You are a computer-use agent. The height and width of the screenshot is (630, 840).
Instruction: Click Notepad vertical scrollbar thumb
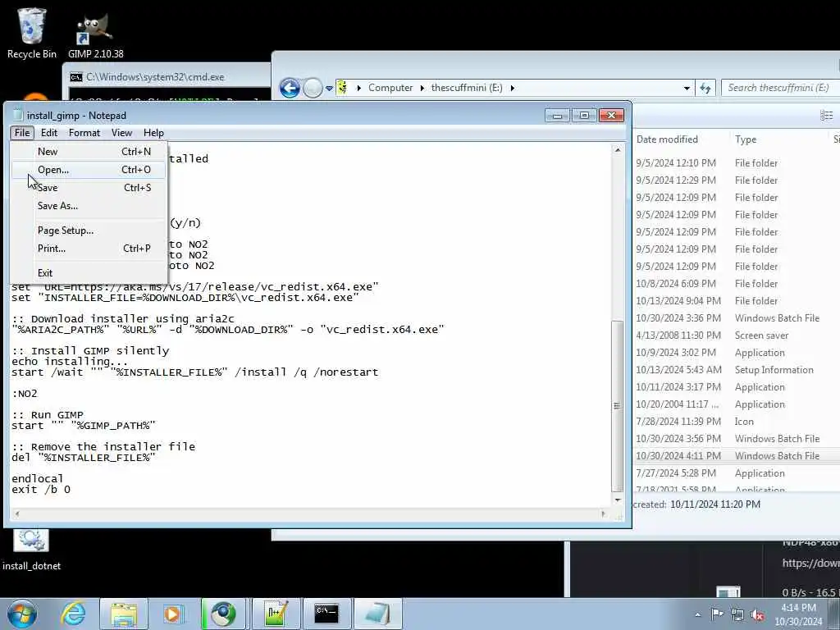617,406
